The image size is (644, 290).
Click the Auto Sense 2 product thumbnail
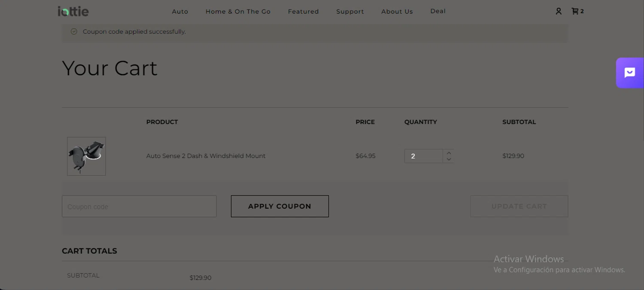click(x=86, y=156)
